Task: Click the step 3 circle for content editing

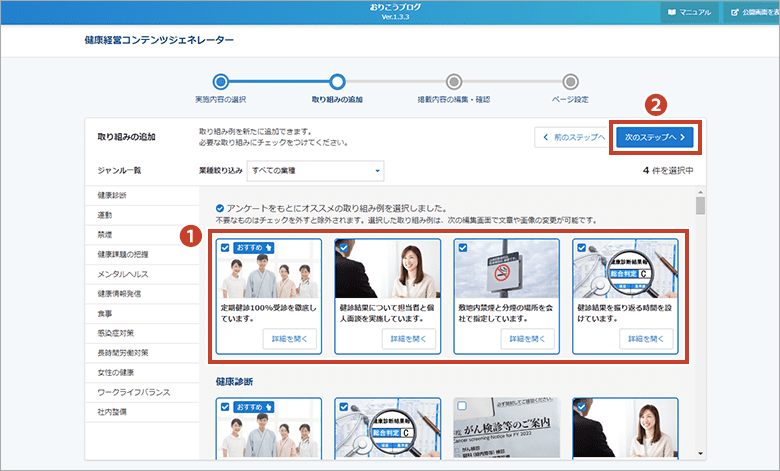Action: click(x=453, y=81)
